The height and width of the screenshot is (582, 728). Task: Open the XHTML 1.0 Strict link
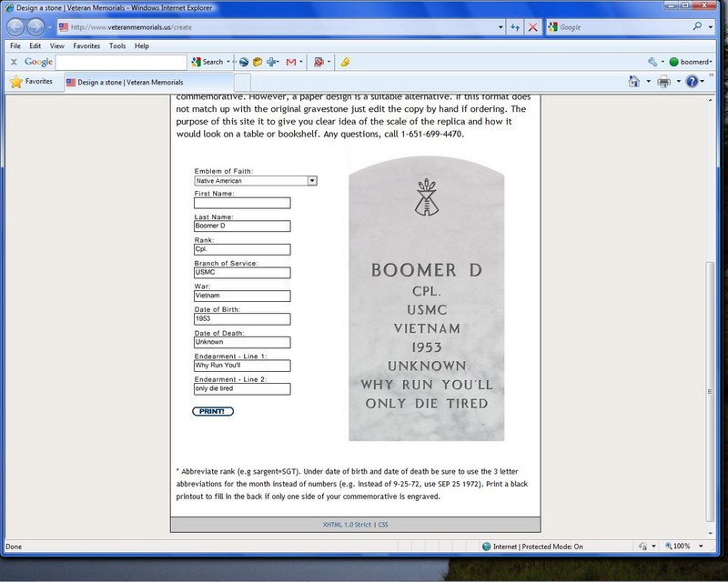click(347, 525)
